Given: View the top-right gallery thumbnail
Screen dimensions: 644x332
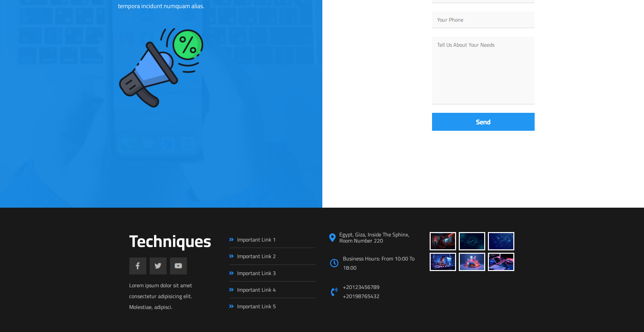Looking at the screenshot, I should click(501, 241).
